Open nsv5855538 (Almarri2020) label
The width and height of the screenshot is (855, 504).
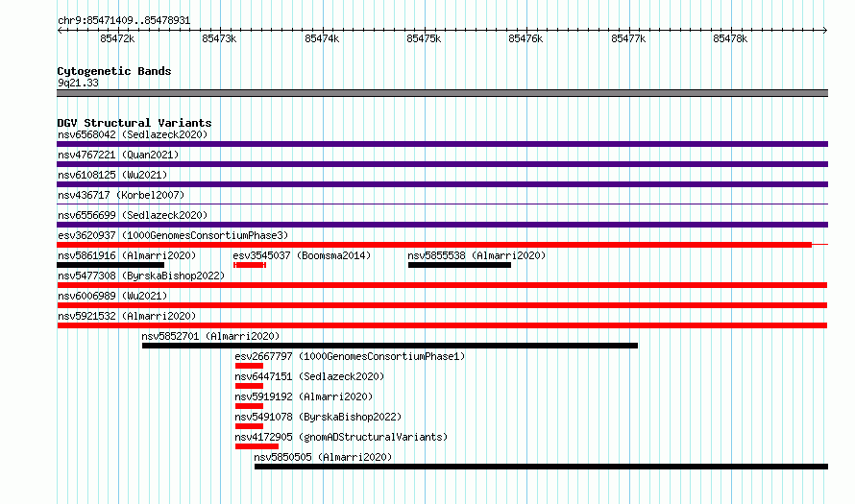476,255
